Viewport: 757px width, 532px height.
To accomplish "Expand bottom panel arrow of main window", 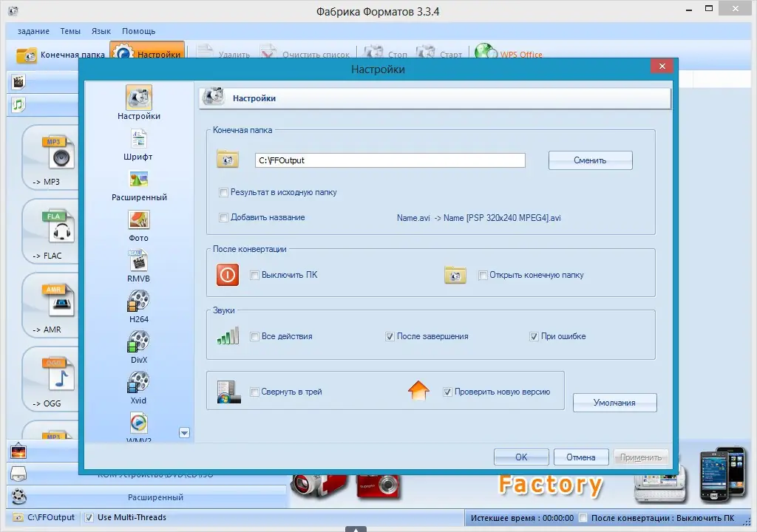I will click(356, 529).
